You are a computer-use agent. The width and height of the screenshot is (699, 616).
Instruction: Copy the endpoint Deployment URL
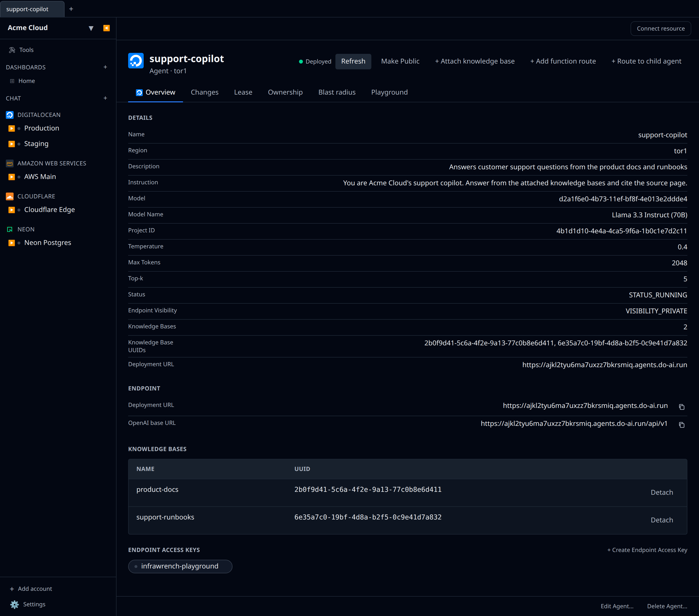681,406
